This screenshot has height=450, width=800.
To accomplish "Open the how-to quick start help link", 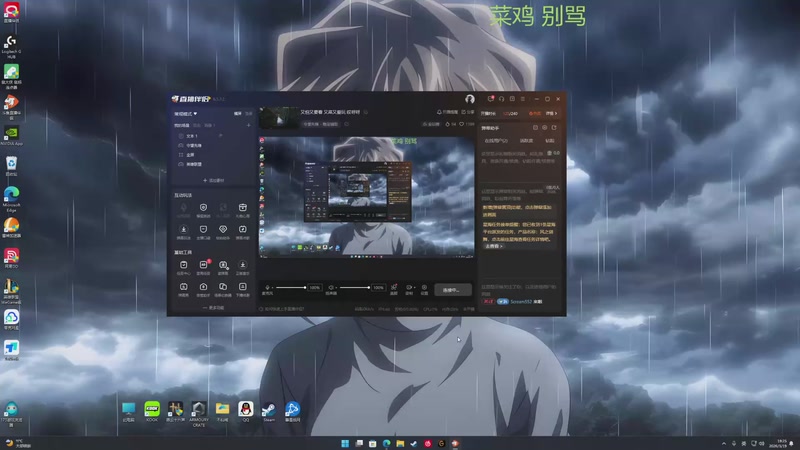I will coord(282,309).
